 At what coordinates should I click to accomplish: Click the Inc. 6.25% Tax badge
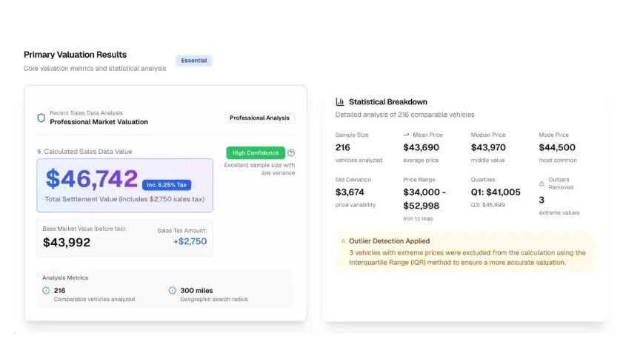[x=167, y=185]
